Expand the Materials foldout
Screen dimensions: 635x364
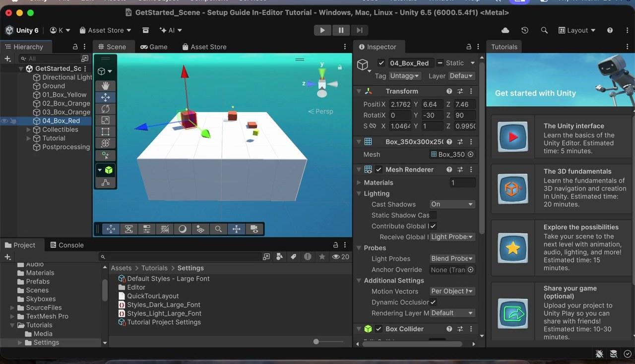click(x=359, y=182)
